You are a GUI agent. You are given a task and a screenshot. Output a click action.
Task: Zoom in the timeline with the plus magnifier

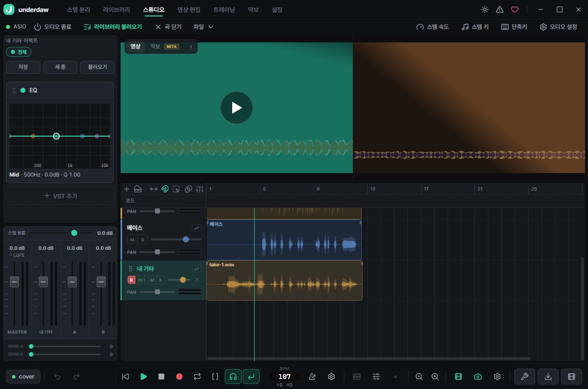click(435, 377)
